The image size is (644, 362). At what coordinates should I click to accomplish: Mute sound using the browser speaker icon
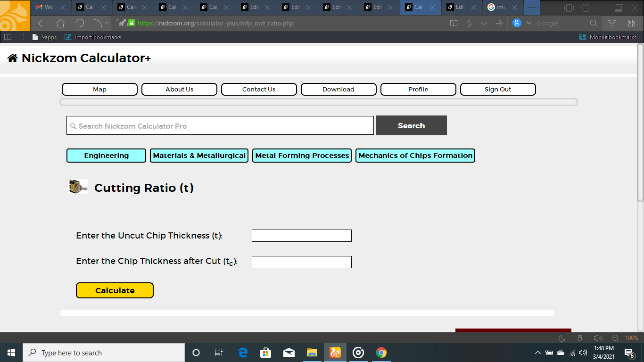[x=598, y=338]
